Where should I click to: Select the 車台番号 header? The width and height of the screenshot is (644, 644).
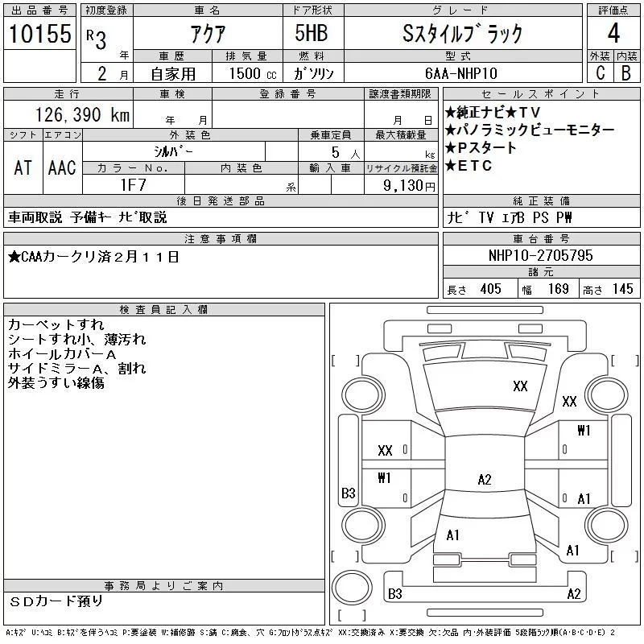(541, 239)
